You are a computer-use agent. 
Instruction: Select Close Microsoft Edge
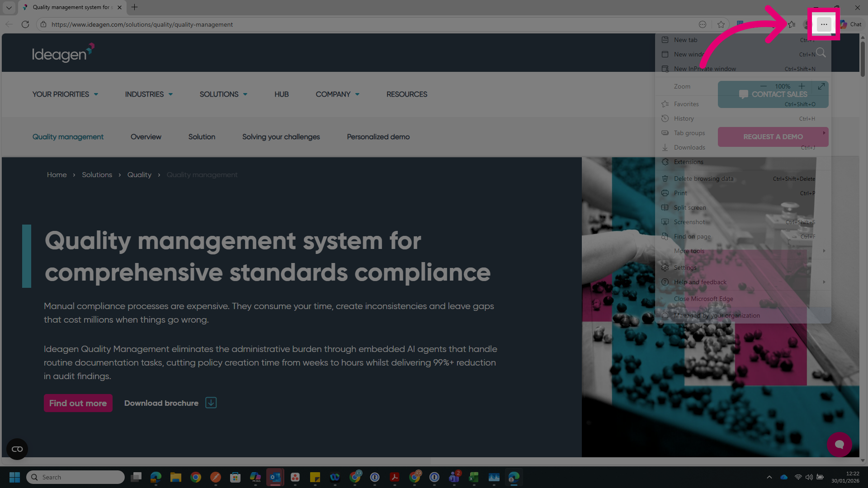(x=743, y=299)
